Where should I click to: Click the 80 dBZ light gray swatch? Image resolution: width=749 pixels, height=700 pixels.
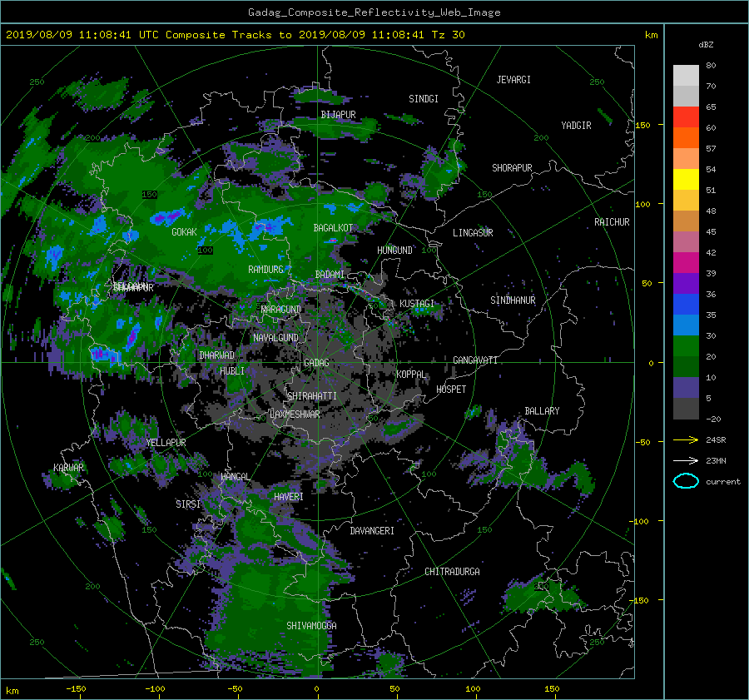tap(686, 75)
